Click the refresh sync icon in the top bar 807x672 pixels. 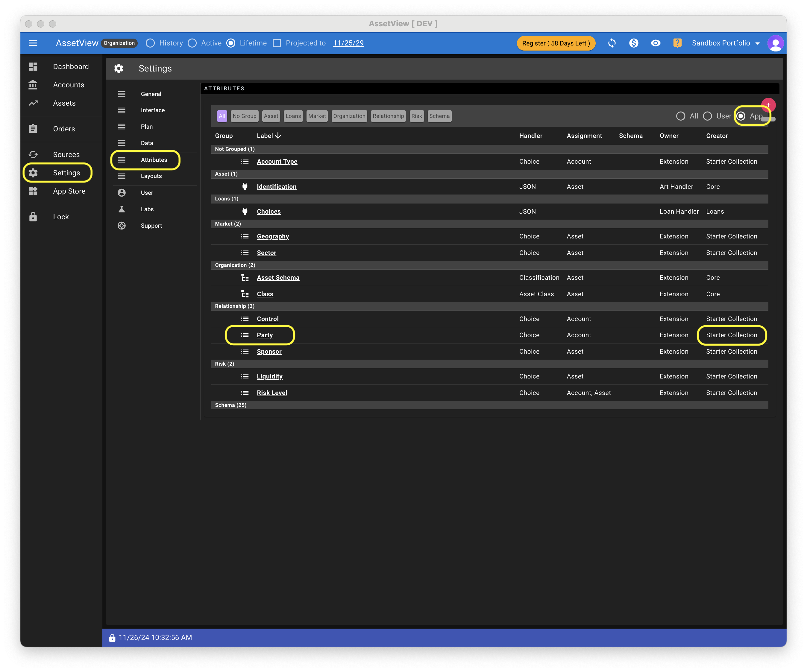(612, 43)
